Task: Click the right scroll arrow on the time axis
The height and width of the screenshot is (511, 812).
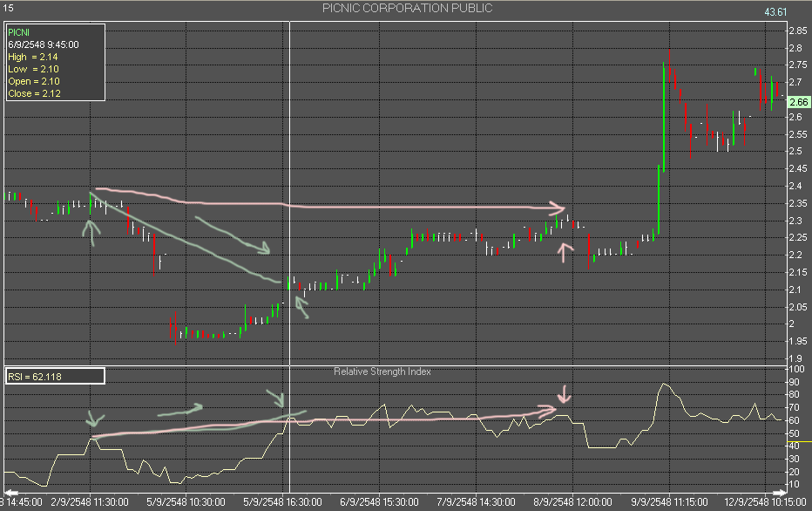Action: pyautogui.click(x=780, y=492)
